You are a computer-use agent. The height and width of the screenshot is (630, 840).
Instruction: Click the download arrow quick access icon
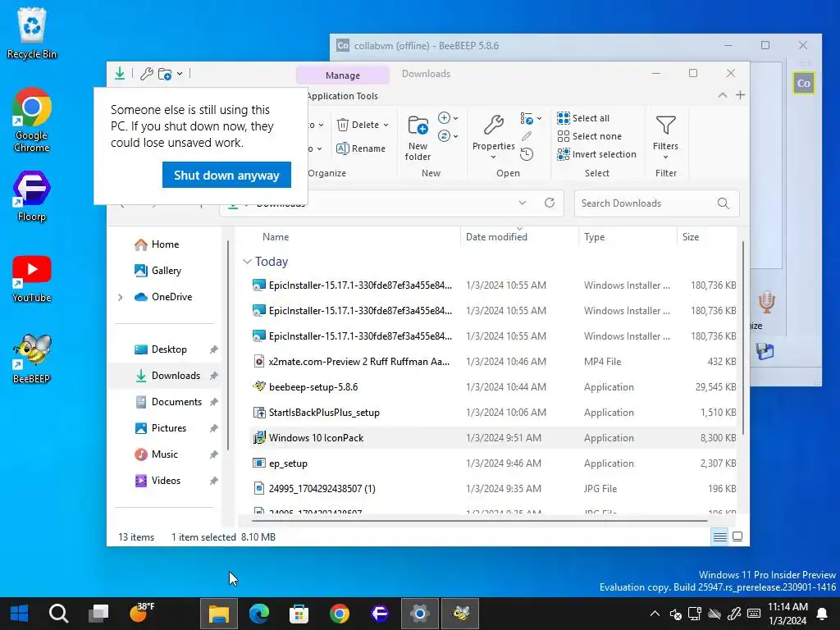click(120, 73)
